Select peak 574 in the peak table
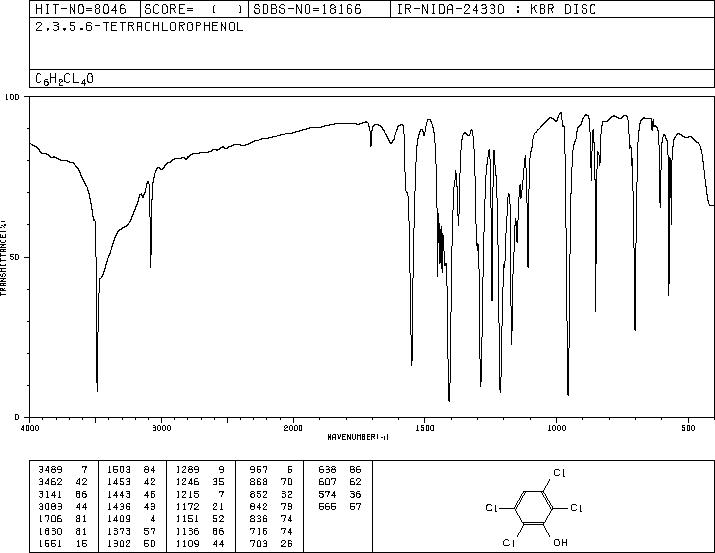The image size is (715, 553). 327,494
